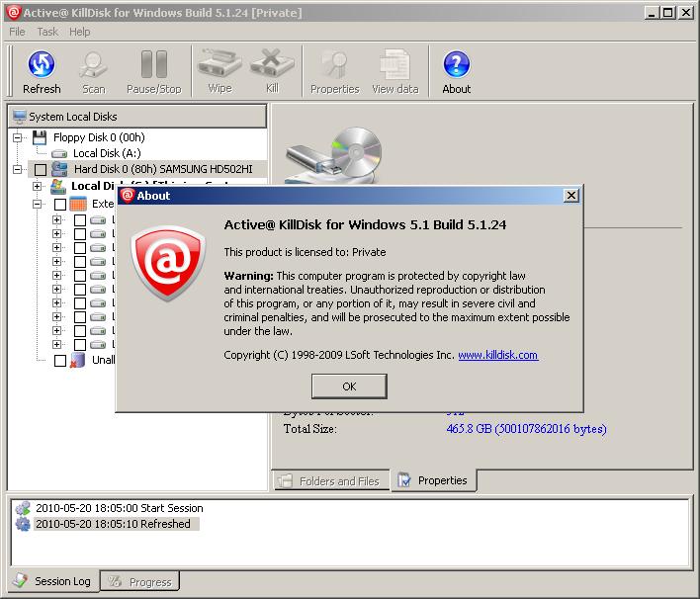Select the Floppy Disk 0 (00h) icon
This screenshot has width=700, height=599.
pos(40,137)
